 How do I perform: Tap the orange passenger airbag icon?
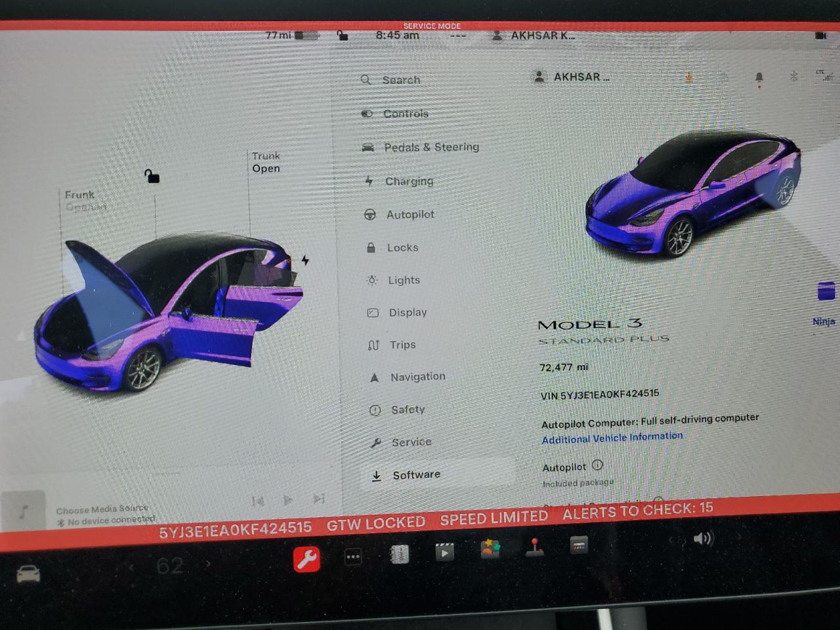coord(689,77)
